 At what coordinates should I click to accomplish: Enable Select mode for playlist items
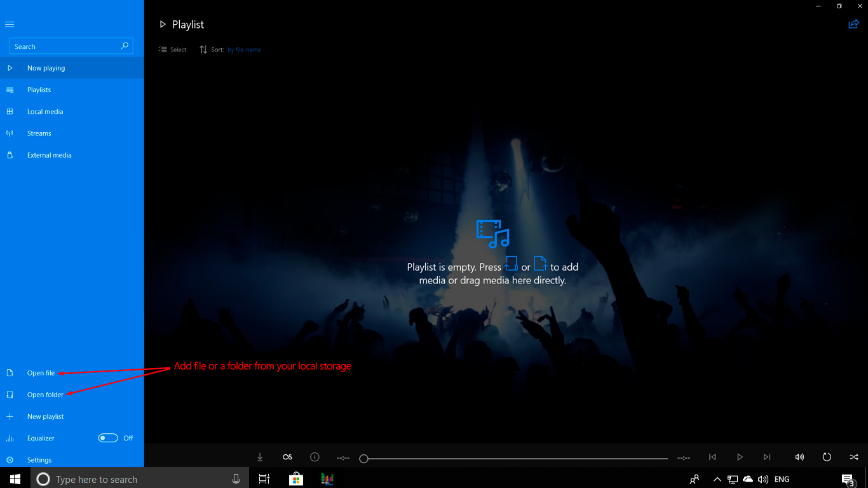172,49
